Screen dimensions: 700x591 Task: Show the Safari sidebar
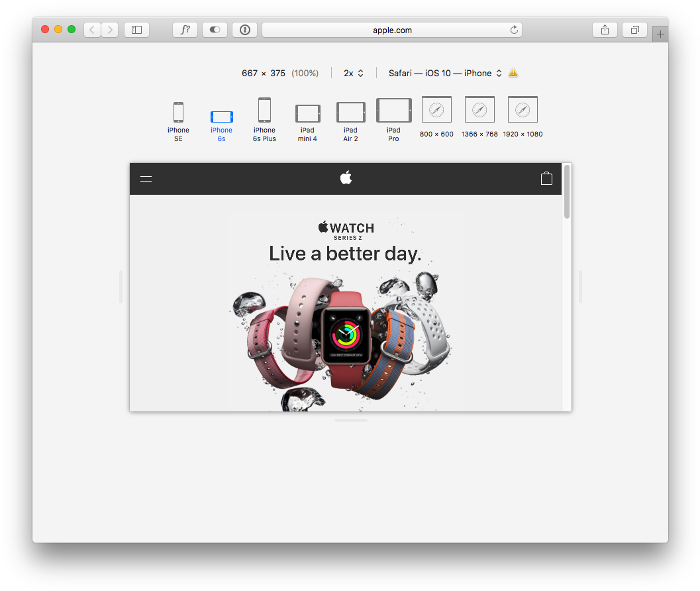point(136,30)
